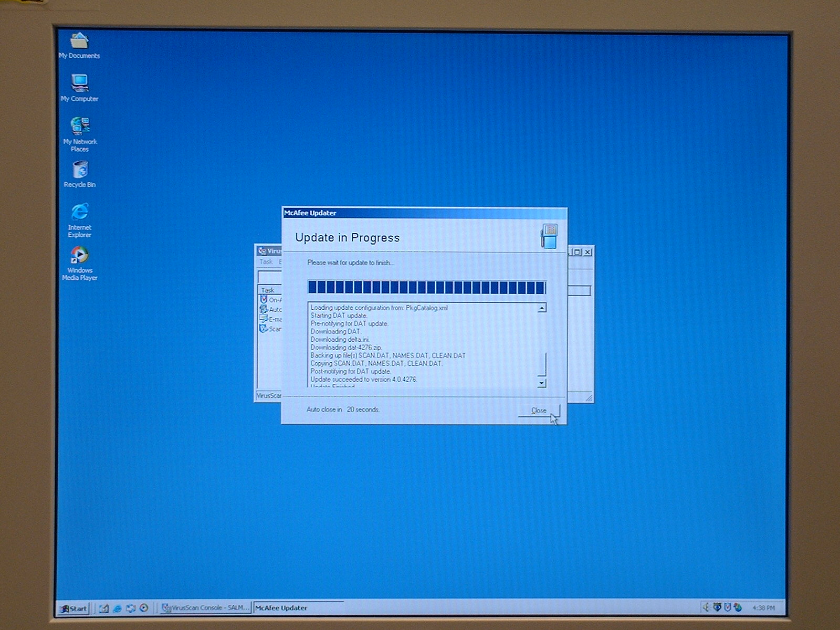Click the Task column header
Image resolution: width=840 pixels, height=630 pixels.
[x=268, y=290]
